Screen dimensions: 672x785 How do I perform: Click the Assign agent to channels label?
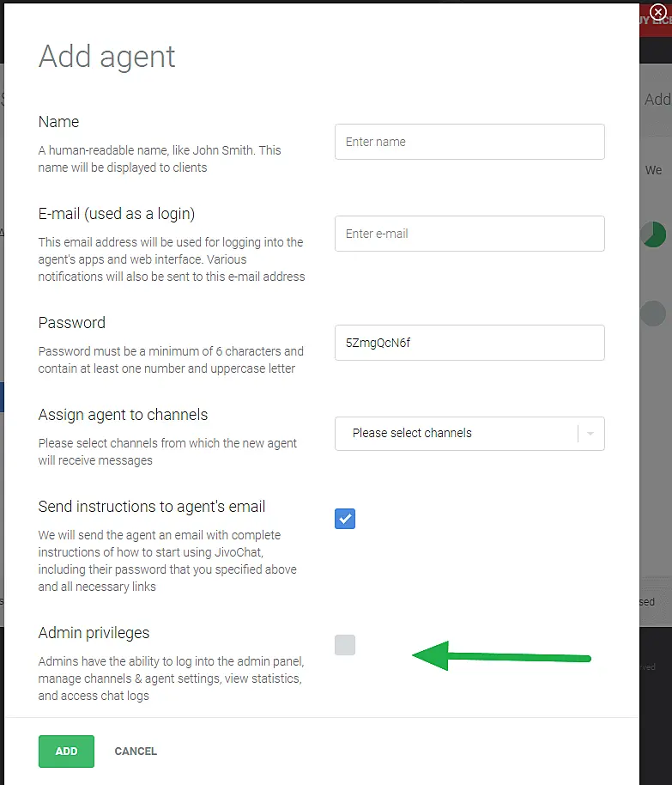coord(123,415)
